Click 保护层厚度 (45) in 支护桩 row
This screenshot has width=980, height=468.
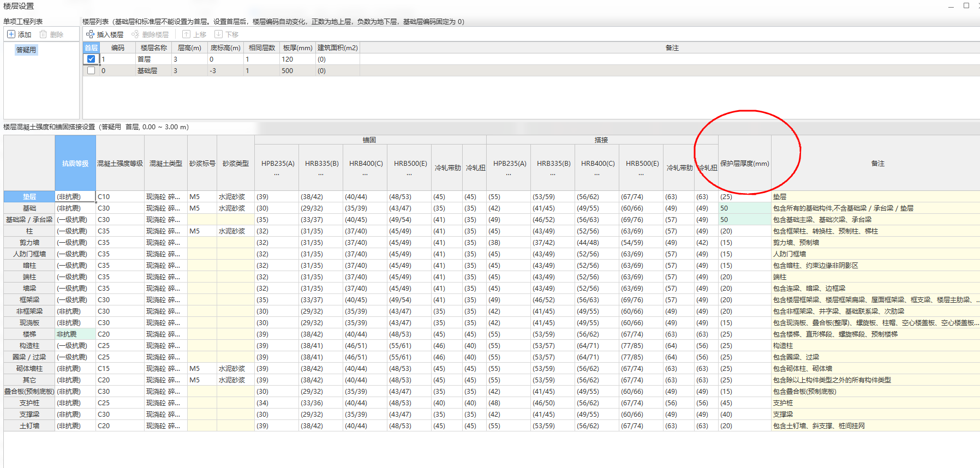pyautogui.click(x=745, y=403)
